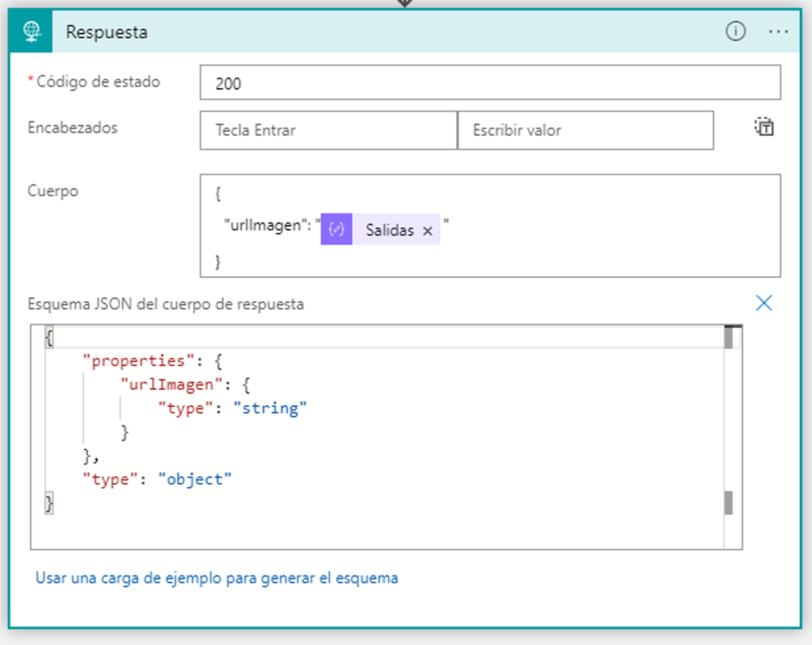Click the Escribir valor header value field
Viewport: 812px width, 645px height.
[x=586, y=130]
